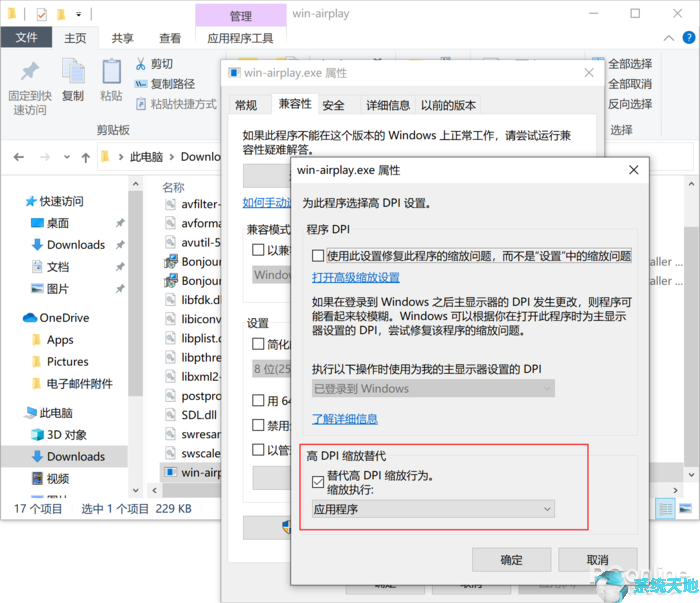Close the Compatibility properties window behind
Screen dimensions: 700x603
click(x=589, y=73)
